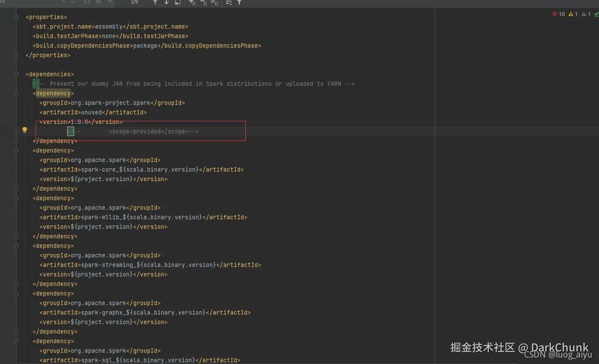Image resolution: width=599 pixels, height=364 pixels.
Task: Click the gray weak-warning indicator showing 1
Action: coord(586,14)
